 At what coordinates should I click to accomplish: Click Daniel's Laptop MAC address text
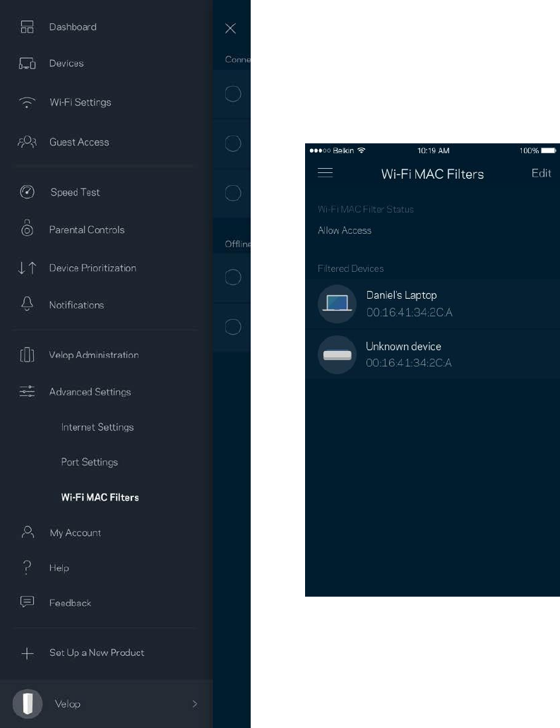click(x=409, y=313)
